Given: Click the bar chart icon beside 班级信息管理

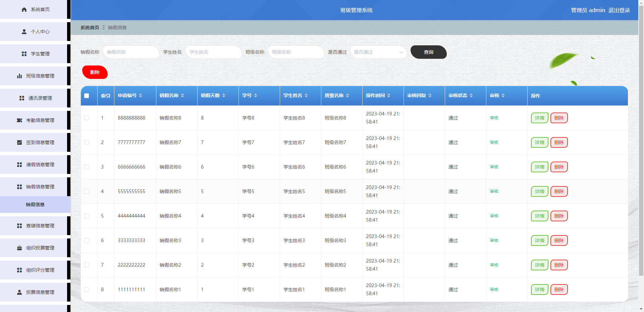Looking at the screenshot, I should 19,76.
